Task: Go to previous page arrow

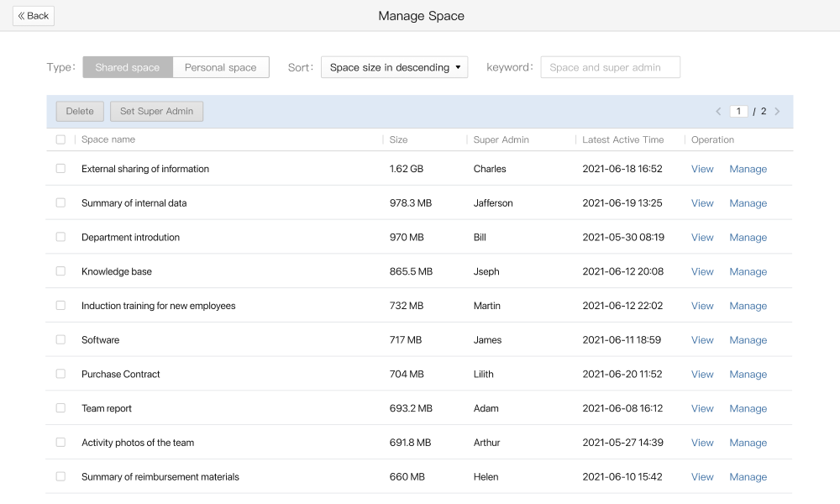Action: click(718, 112)
